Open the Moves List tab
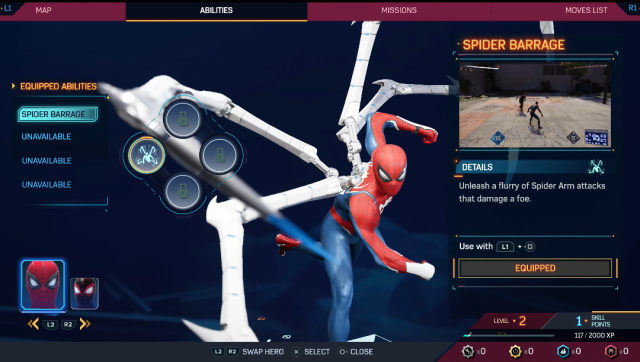This screenshot has height=362, width=640. [586, 10]
